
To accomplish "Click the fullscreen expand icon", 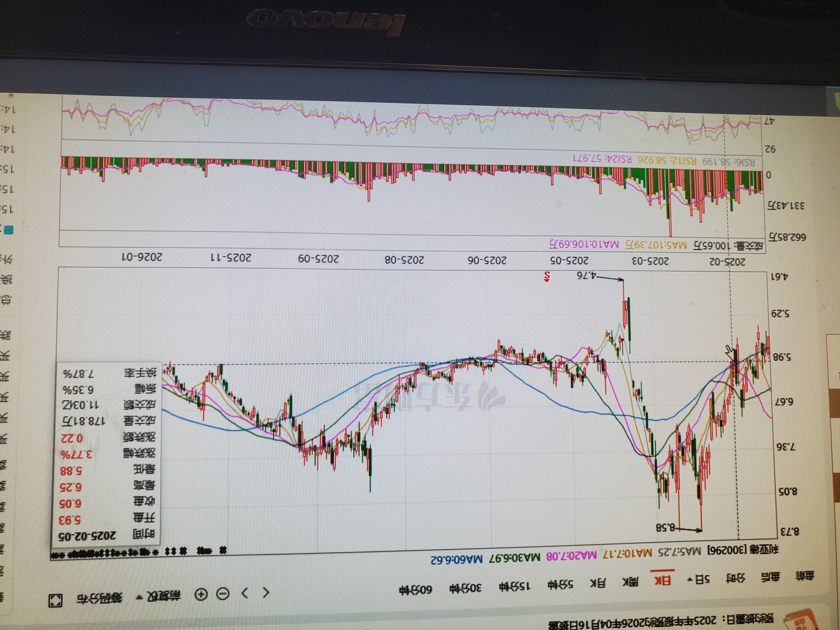I will pos(55,601).
